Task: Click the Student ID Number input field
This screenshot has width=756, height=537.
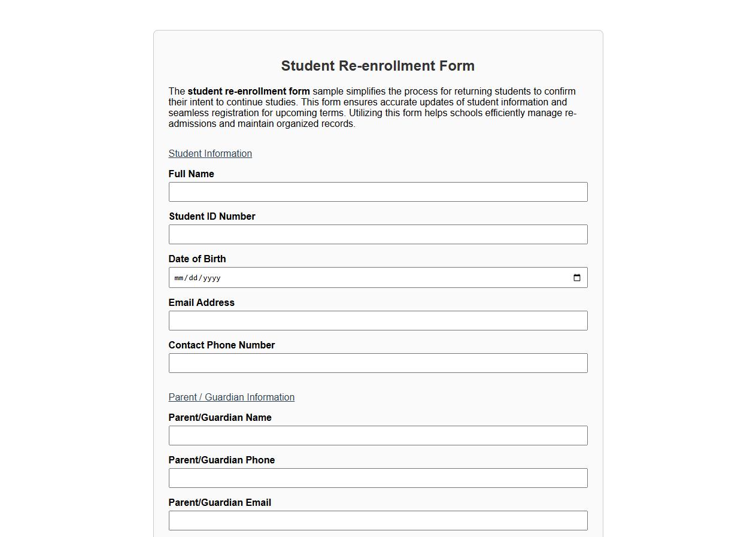Action: tap(378, 234)
